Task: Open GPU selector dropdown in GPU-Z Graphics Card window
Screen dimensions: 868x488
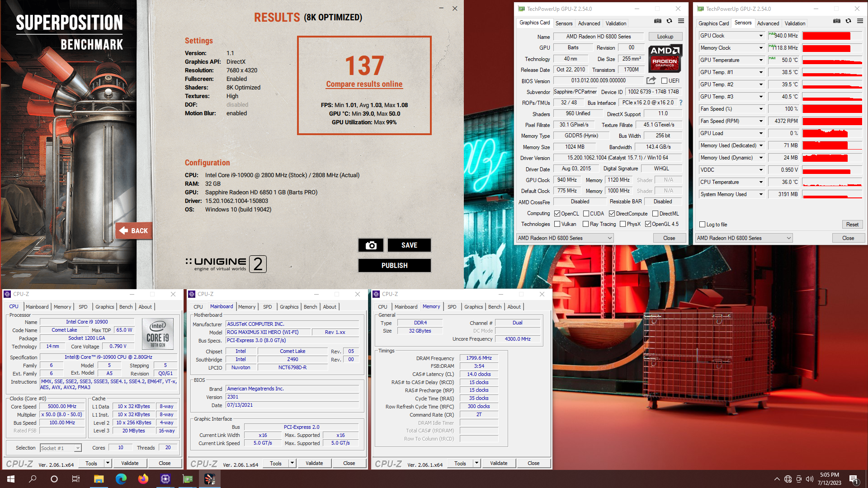Action: coord(565,238)
